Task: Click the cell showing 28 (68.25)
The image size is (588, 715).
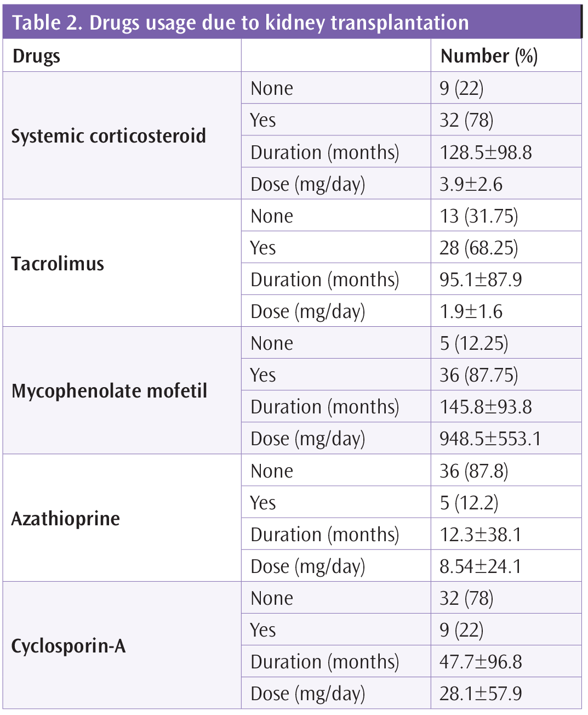Action: 506,247
